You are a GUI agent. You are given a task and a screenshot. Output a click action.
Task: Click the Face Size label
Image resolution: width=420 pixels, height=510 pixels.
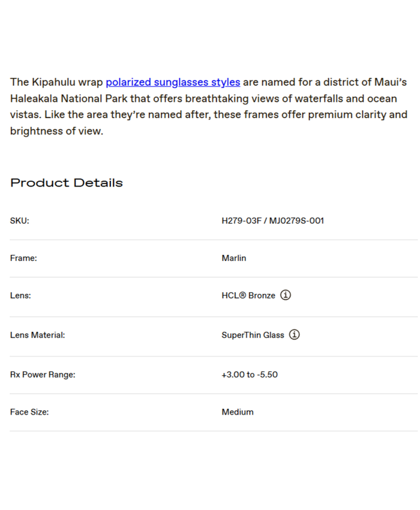pos(29,412)
